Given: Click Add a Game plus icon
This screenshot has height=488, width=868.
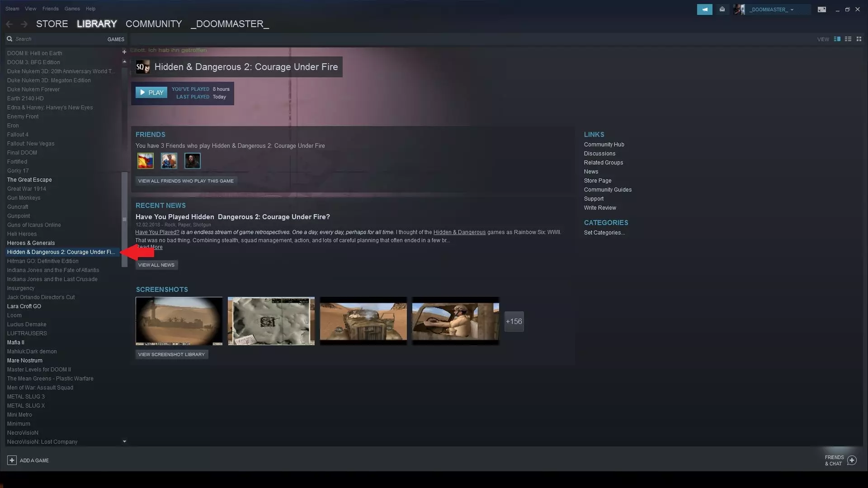Looking at the screenshot, I should 12,460.
